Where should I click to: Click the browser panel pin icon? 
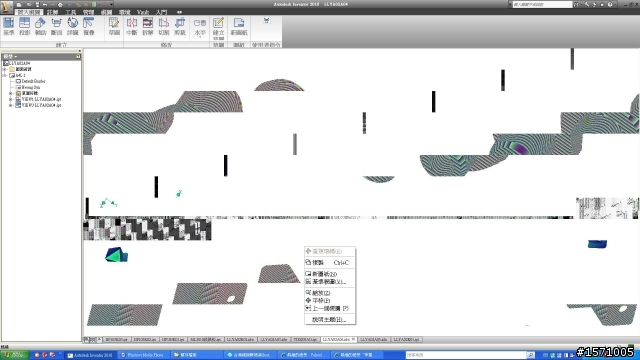click(78, 56)
